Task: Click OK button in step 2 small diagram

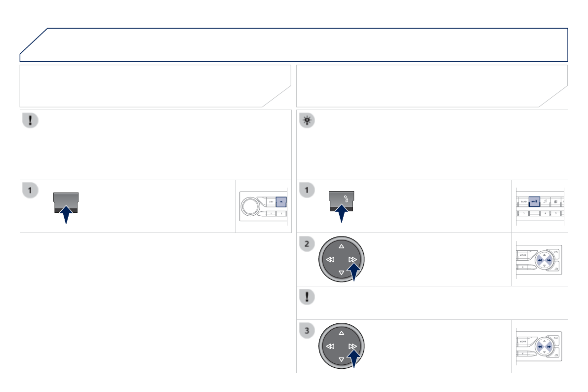Action: pos(556,252)
